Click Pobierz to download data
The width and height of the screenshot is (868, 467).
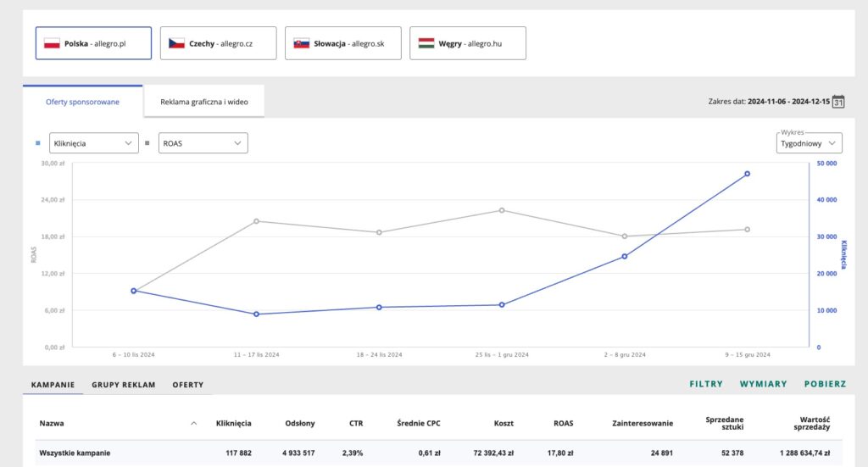825,384
